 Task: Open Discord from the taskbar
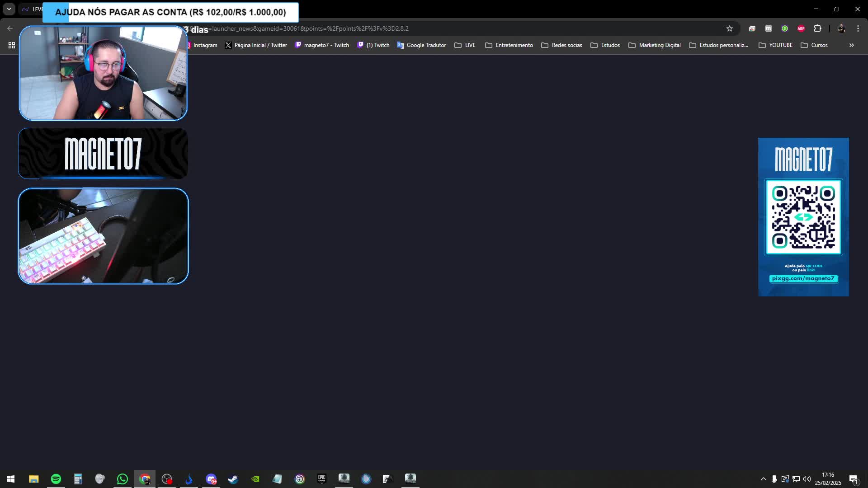point(211,479)
